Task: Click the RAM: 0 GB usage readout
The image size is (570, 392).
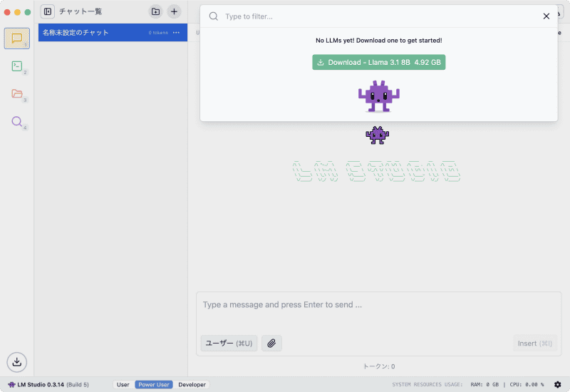Action: click(484, 385)
